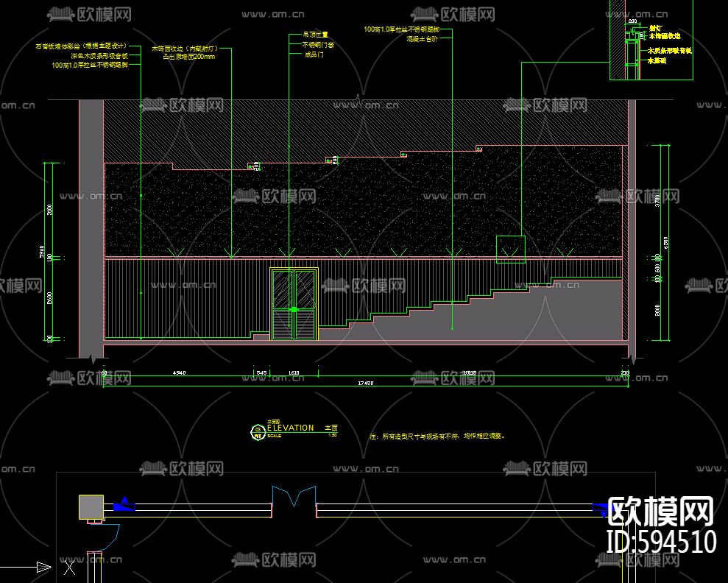Select the 17480 overall width dimension
The image size is (728, 583).
point(366,383)
